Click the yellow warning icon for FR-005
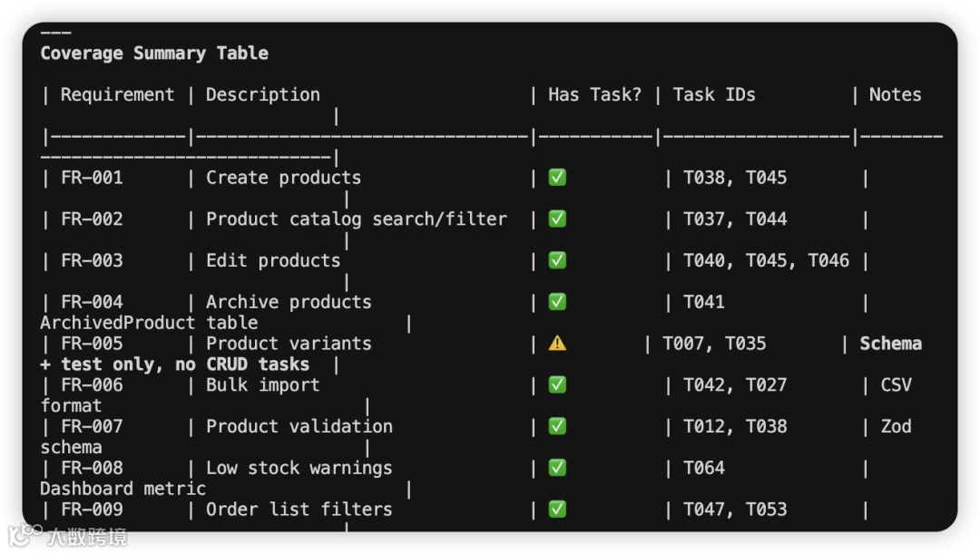This screenshot has height=554, width=980. pyautogui.click(x=557, y=344)
